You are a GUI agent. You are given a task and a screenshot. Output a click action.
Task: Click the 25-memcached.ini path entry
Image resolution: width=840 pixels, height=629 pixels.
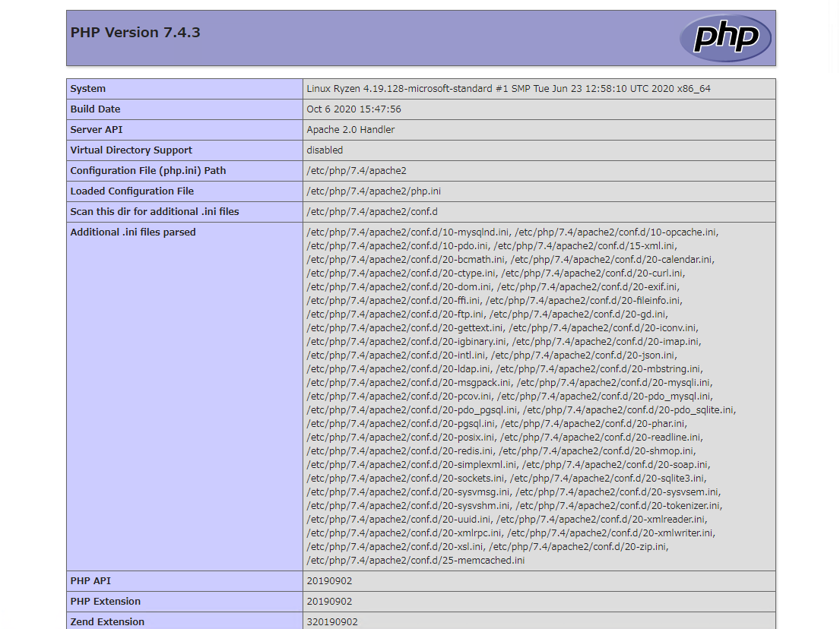pyautogui.click(x=414, y=560)
